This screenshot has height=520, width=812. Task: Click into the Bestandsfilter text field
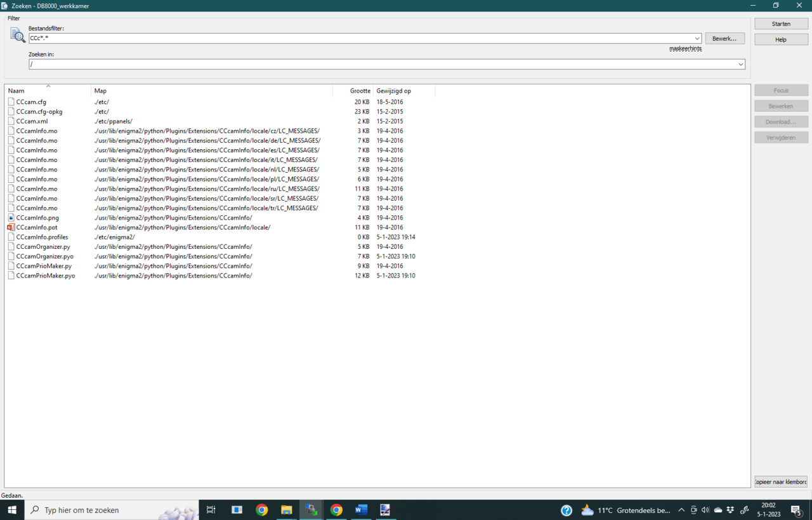coord(362,39)
